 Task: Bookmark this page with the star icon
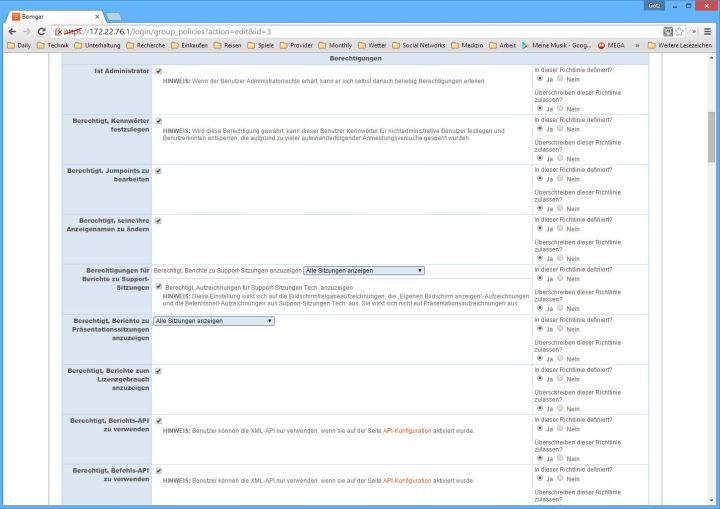[x=679, y=31]
